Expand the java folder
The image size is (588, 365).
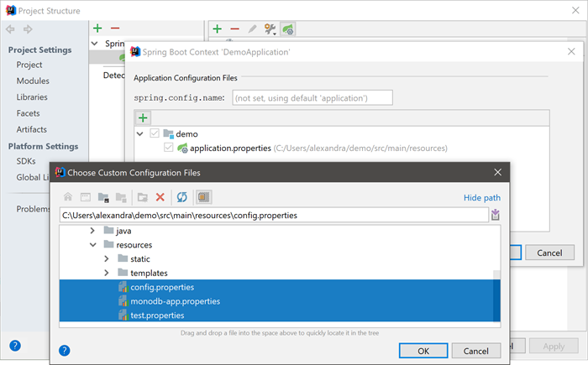click(92, 231)
